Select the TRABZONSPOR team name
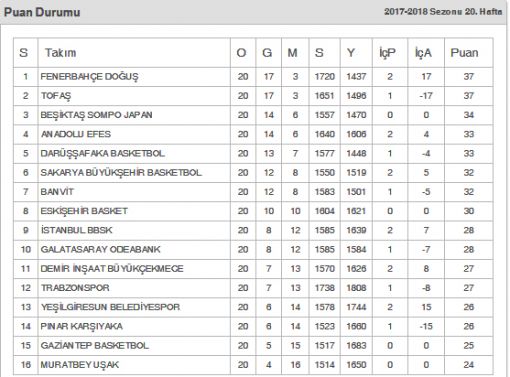This screenshot has width=510, height=377. [75, 288]
